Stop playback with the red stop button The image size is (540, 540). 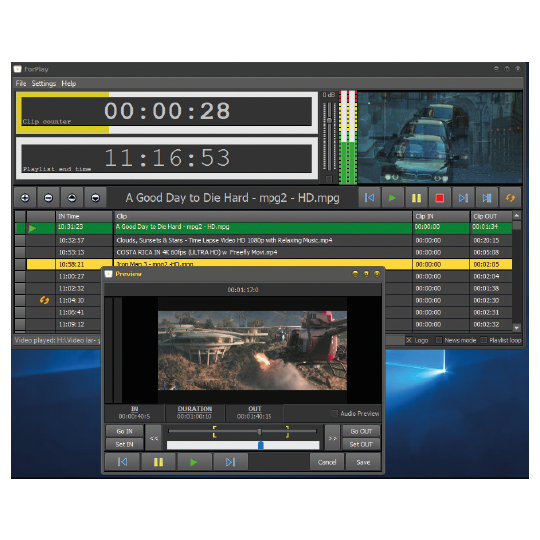pos(440,198)
